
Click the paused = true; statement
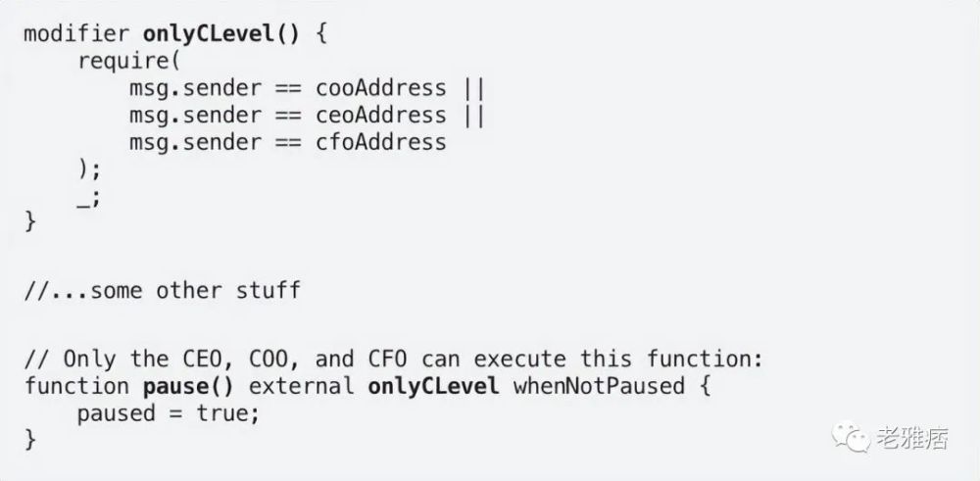[x=169, y=413]
